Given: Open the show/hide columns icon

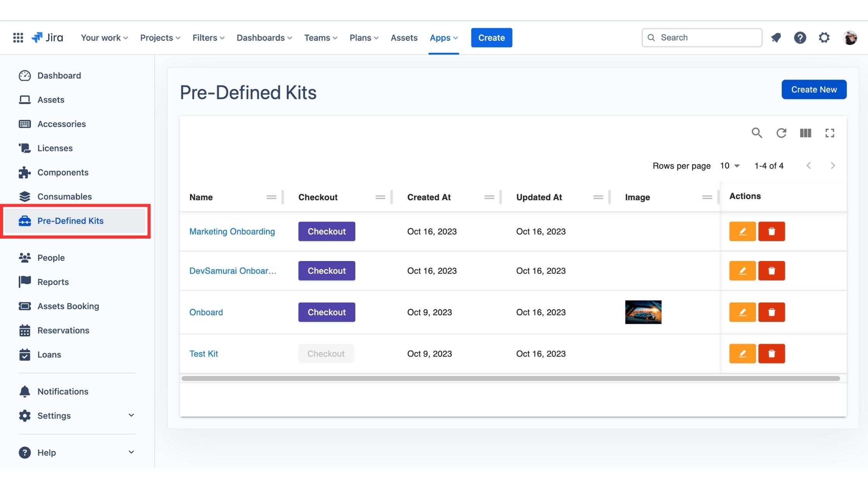Looking at the screenshot, I should tap(805, 133).
